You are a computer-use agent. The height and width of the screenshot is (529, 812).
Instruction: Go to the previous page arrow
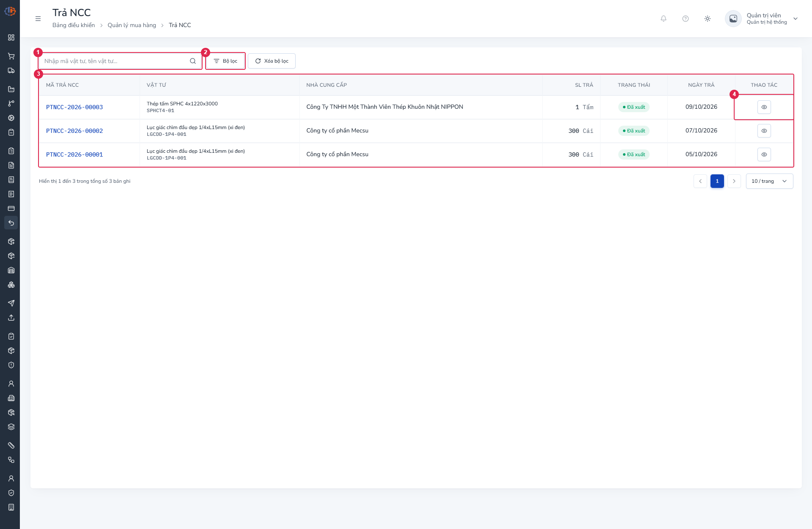click(700, 181)
